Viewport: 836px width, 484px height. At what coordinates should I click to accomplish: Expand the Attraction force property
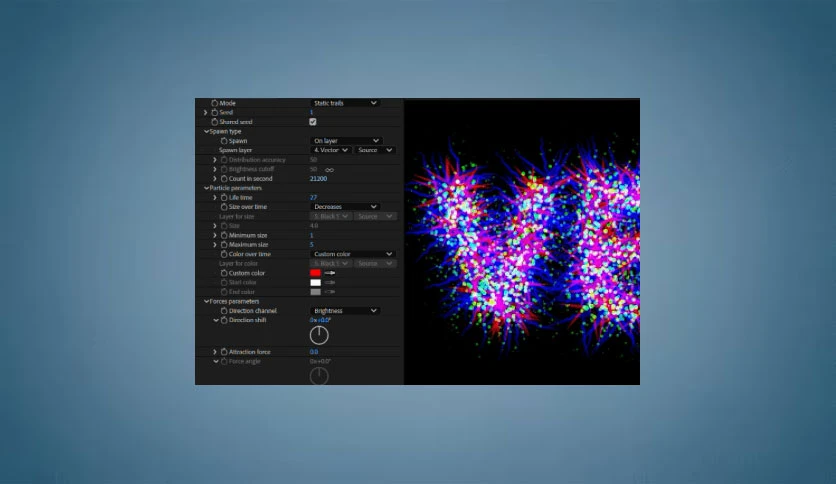coord(215,352)
